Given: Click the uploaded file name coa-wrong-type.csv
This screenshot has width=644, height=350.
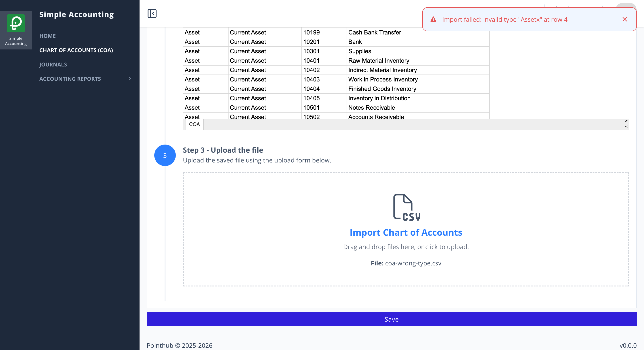Looking at the screenshot, I should coord(413,263).
